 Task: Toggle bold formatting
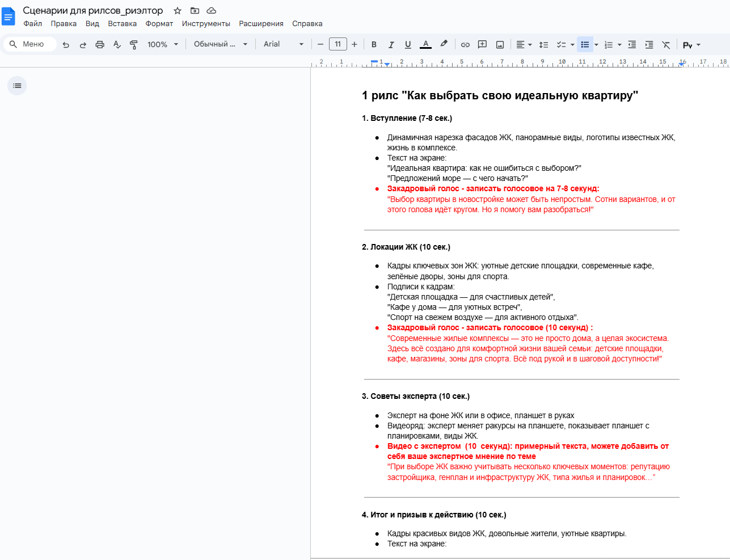tap(374, 44)
